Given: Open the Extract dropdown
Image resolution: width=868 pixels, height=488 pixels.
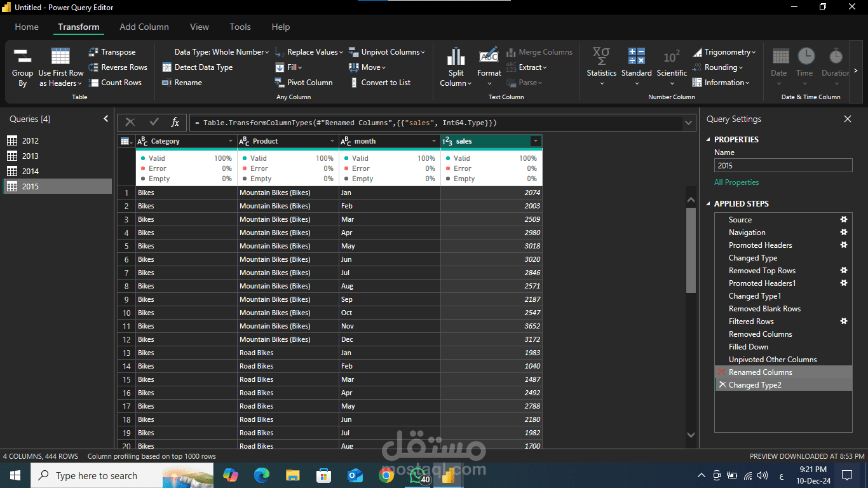Looking at the screenshot, I should point(526,67).
